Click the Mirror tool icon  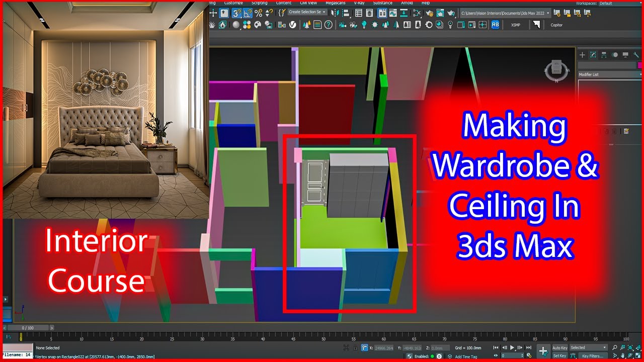(337, 13)
